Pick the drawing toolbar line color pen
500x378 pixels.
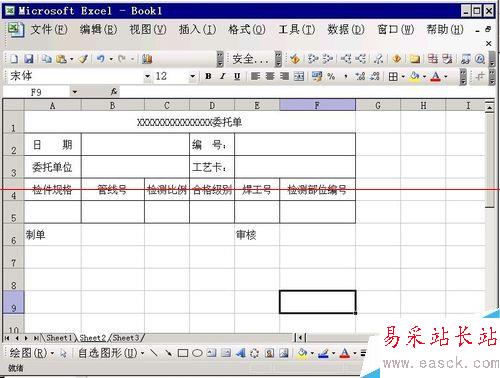323,353
